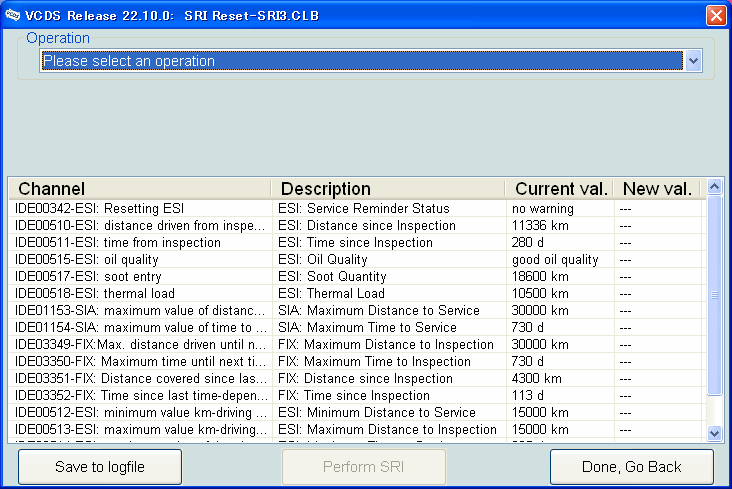Click the vertical scrollbar thumb

[714, 295]
